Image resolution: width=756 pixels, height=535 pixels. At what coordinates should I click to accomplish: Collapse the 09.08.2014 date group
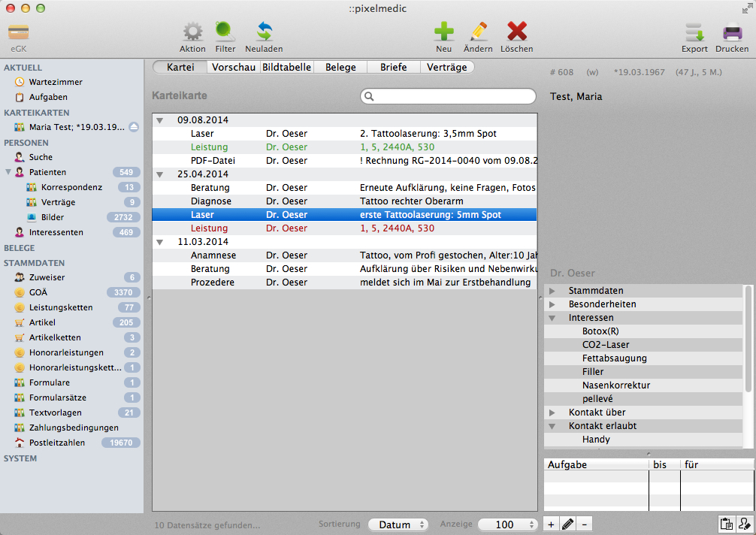pos(159,120)
